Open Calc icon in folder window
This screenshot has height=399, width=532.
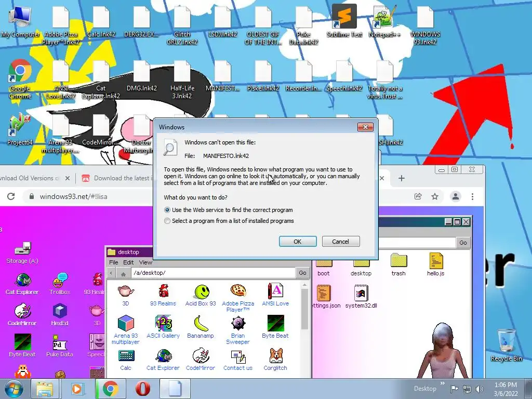pyautogui.click(x=126, y=361)
